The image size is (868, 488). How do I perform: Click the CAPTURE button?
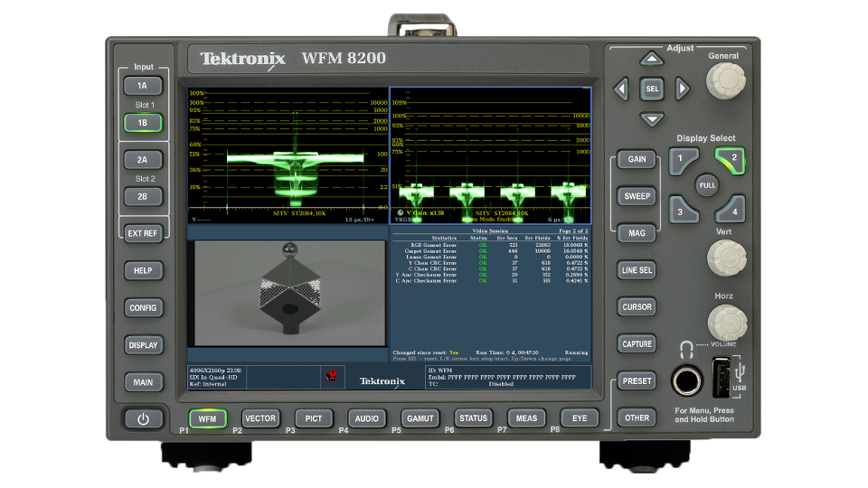[x=637, y=344]
